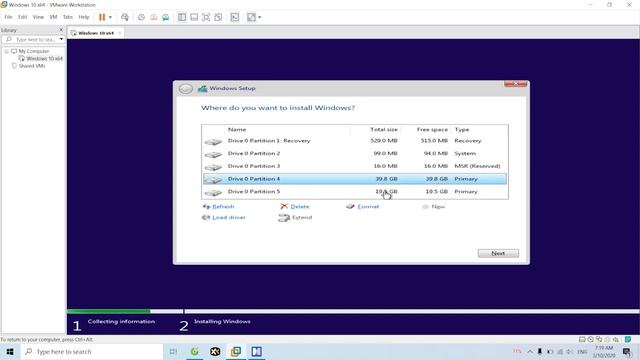Screen dimensions: 640x360
Task: Click the Take Snapshot clock icon
Action: (x=141, y=17)
